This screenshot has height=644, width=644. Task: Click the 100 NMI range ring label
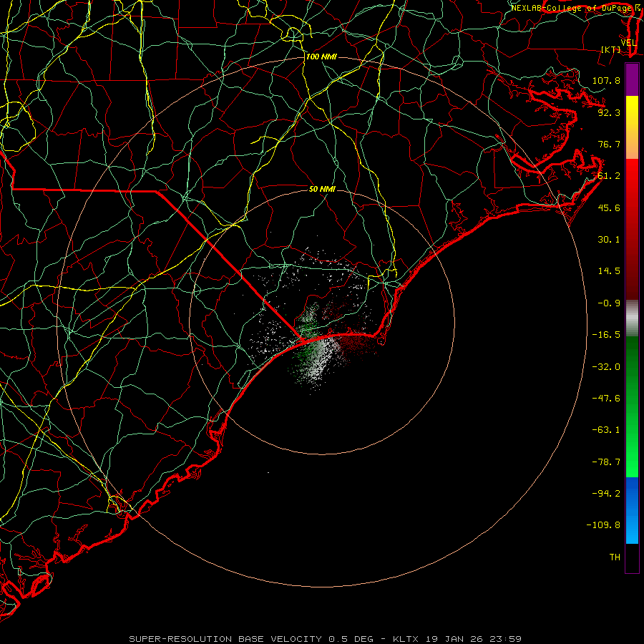click(321, 57)
